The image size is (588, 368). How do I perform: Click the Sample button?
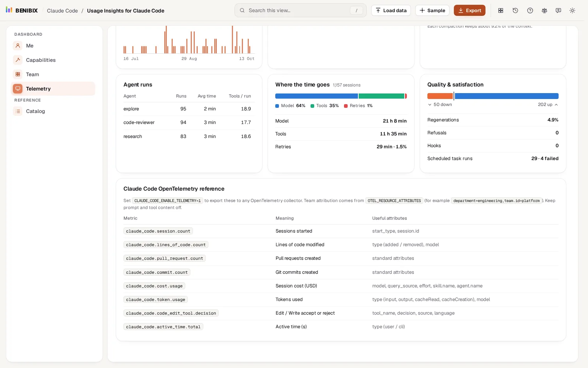(432, 10)
